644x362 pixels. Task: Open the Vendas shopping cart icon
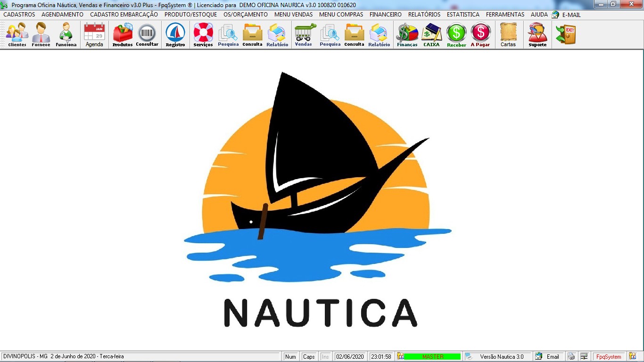click(x=305, y=35)
